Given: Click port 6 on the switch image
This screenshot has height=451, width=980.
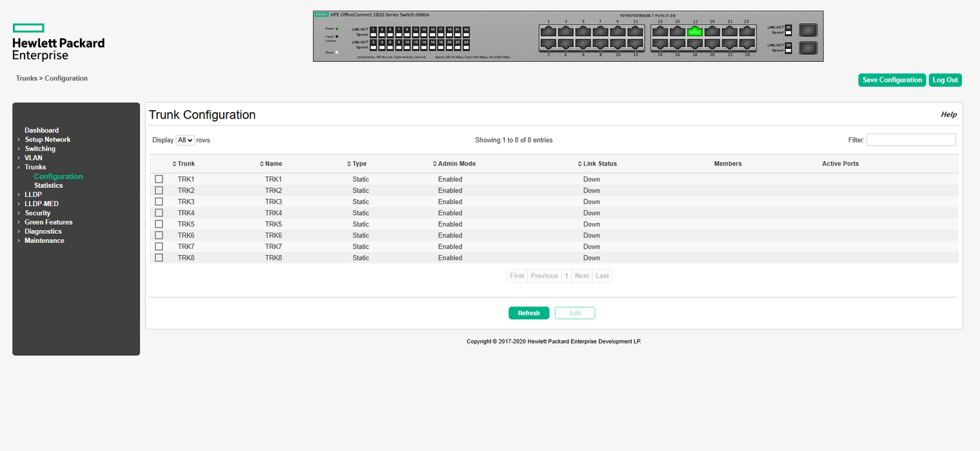Looking at the screenshot, I should click(x=583, y=44).
